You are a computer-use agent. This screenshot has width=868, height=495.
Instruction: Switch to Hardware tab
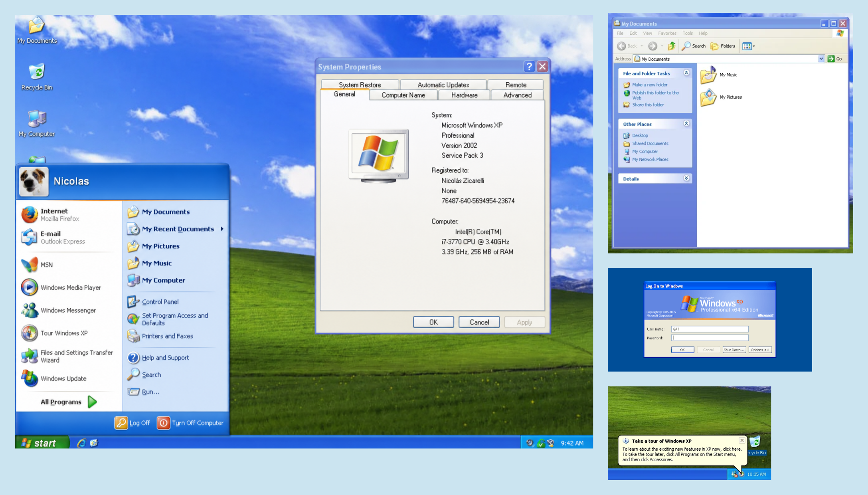point(464,95)
